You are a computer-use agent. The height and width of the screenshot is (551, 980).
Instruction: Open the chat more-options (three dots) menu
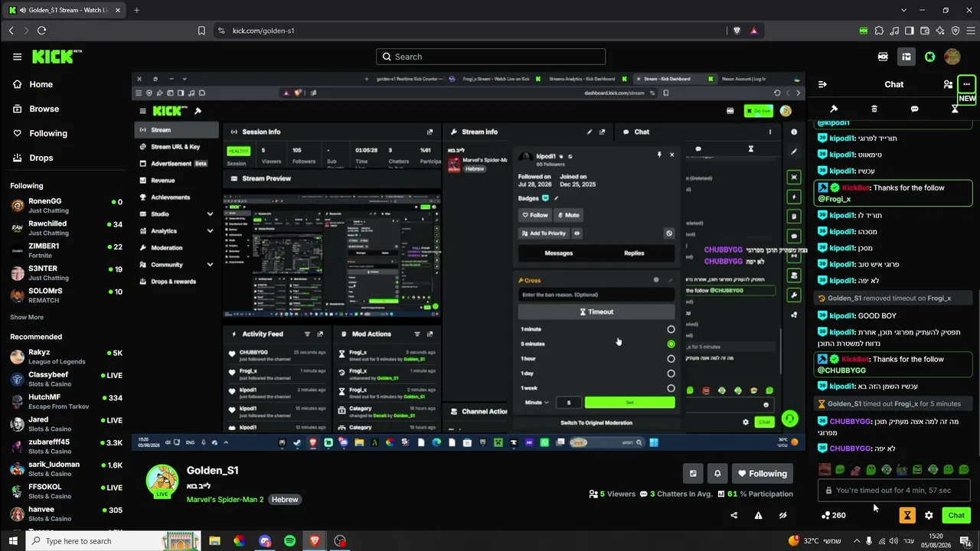(966, 84)
